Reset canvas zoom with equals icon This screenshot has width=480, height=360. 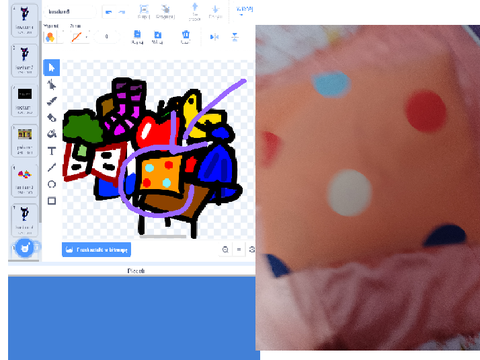(x=239, y=249)
